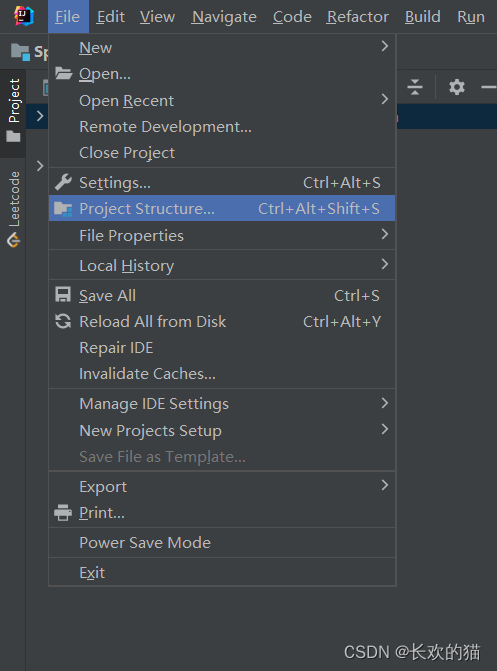Click the wrench icon beside Settings...

click(x=63, y=182)
